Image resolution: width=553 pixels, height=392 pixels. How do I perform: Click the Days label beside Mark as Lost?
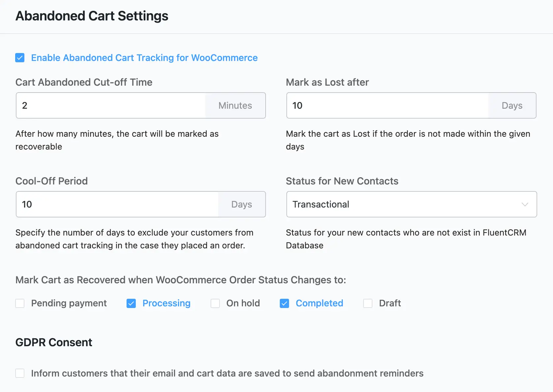coord(512,105)
